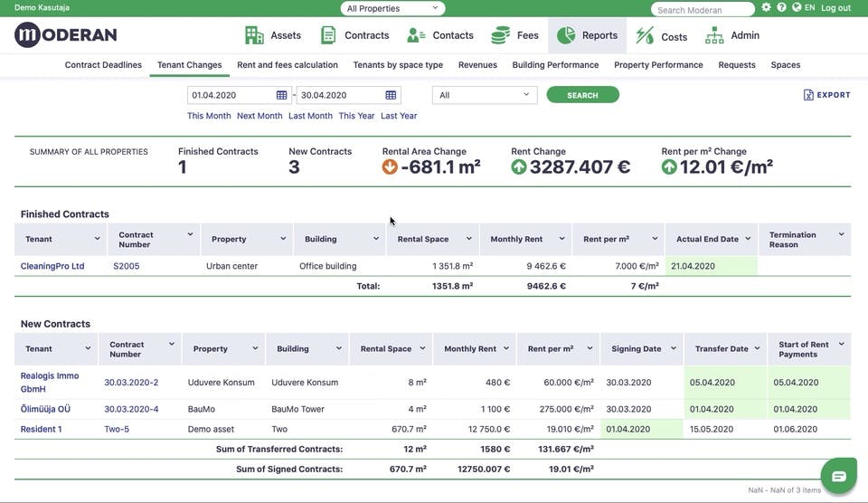Viewport: 868px width, 503px height.
Task: Open the All Properties dropdown
Action: pyautogui.click(x=392, y=8)
